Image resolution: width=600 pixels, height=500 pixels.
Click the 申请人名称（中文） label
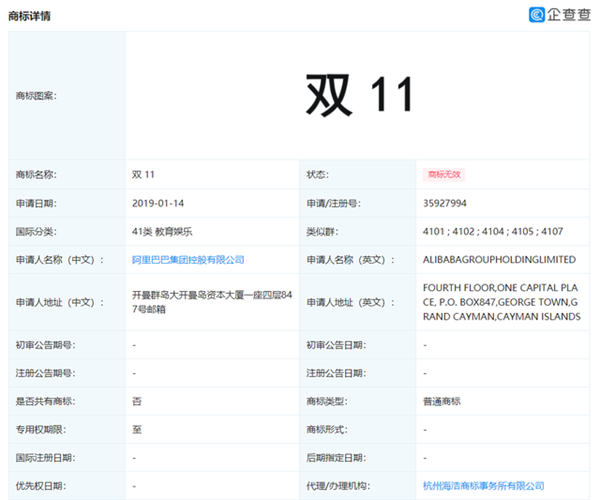click(60, 260)
